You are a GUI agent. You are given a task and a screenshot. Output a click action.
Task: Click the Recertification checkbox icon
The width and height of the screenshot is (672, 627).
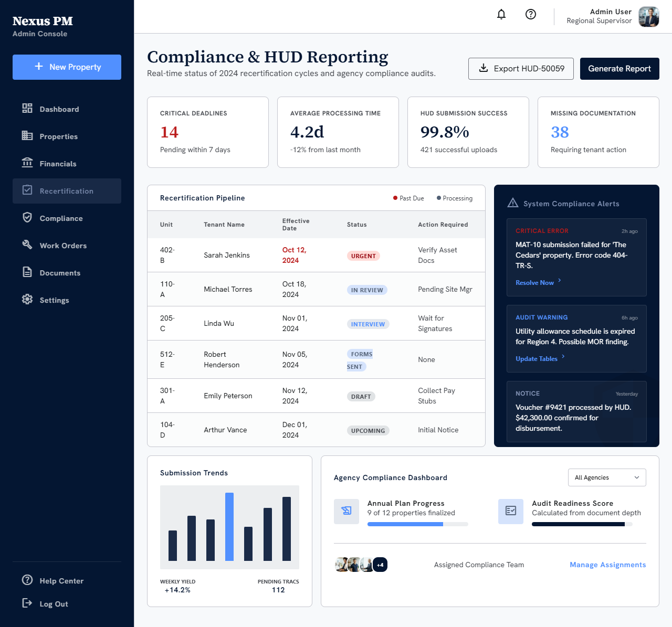[27, 190]
